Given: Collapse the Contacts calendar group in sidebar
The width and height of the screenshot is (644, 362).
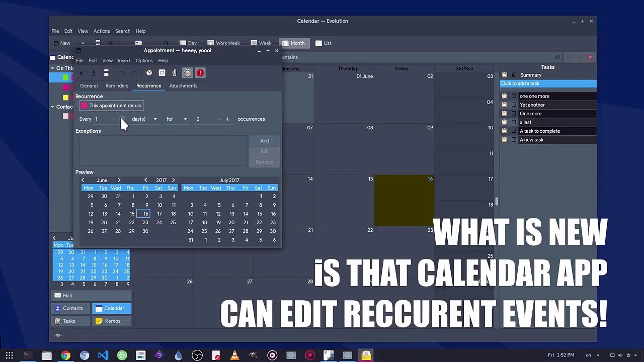Looking at the screenshot, I should pyautogui.click(x=52, y=107).
